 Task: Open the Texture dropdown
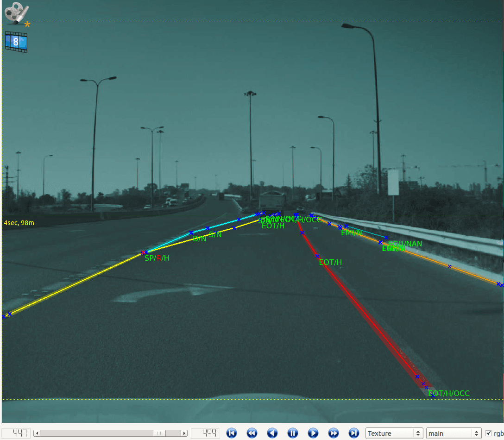394,433
